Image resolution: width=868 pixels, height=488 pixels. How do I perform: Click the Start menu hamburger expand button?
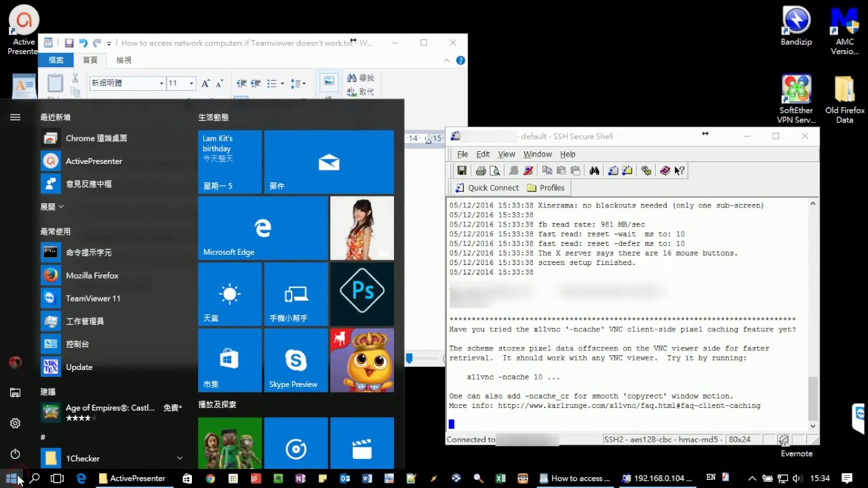pos(15,117)
